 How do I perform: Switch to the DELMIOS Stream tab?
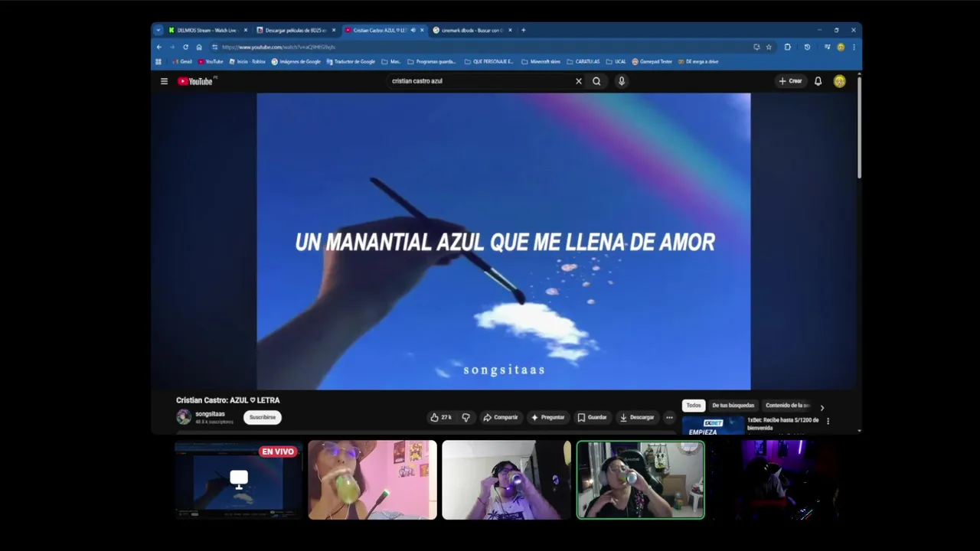[x=207, y=30]
